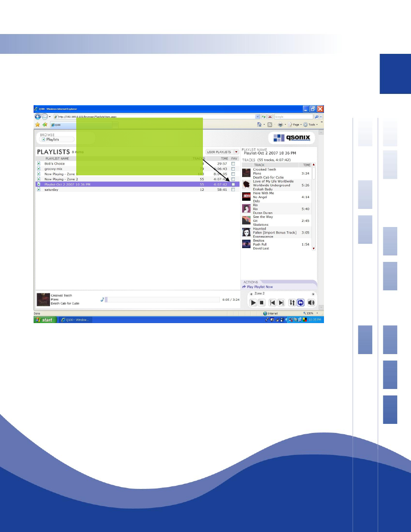Toggle favorite checkbox for Bob's Choice

coord(233,164)
